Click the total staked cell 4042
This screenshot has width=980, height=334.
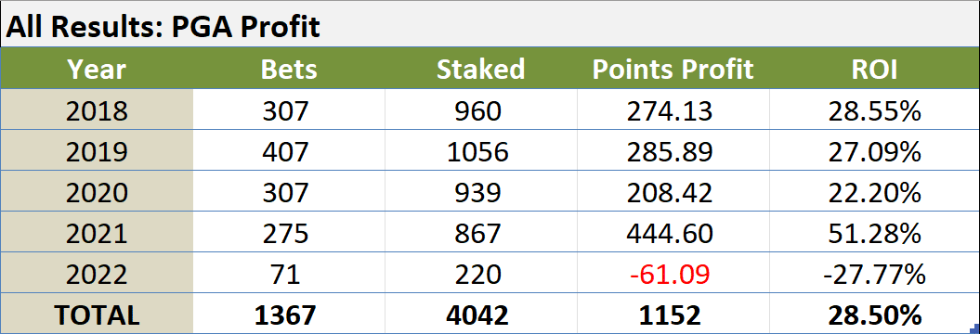point(480,314)
